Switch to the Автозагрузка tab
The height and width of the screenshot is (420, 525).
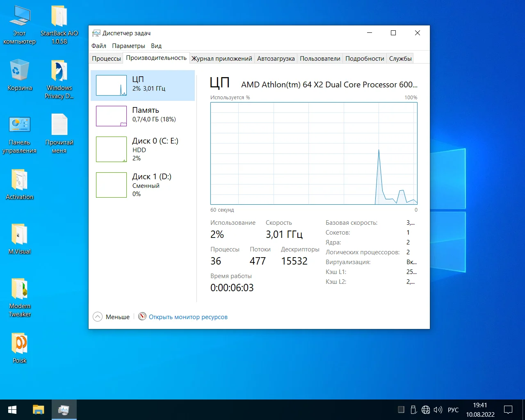[276, 59]
